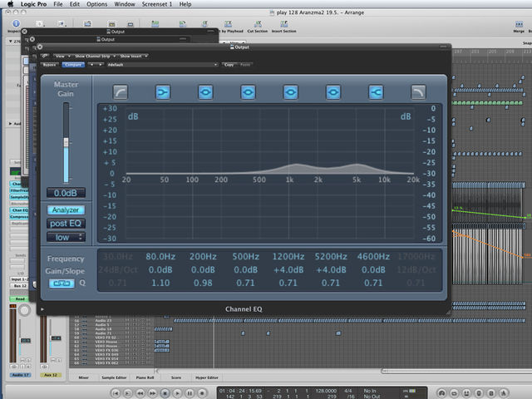Image resolution: width=532 pixels, height=399 pixels.
Task: Toggle the Q-couple link button
Action: (62, 283)
